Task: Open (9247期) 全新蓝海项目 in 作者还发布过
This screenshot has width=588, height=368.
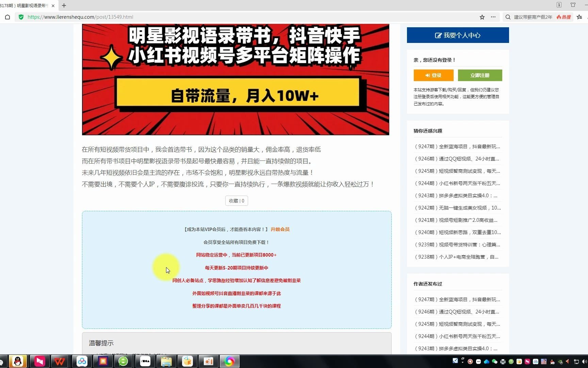Action: point(457,300)
